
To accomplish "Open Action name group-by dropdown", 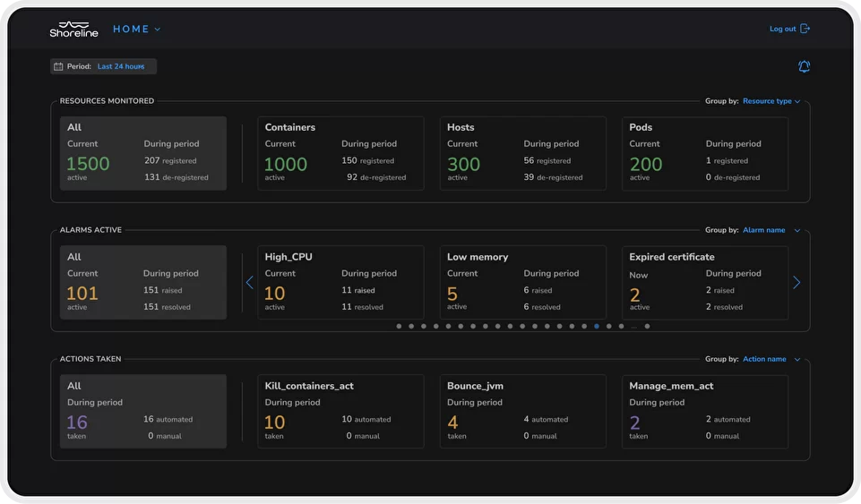I will click(x=771, y=359).
